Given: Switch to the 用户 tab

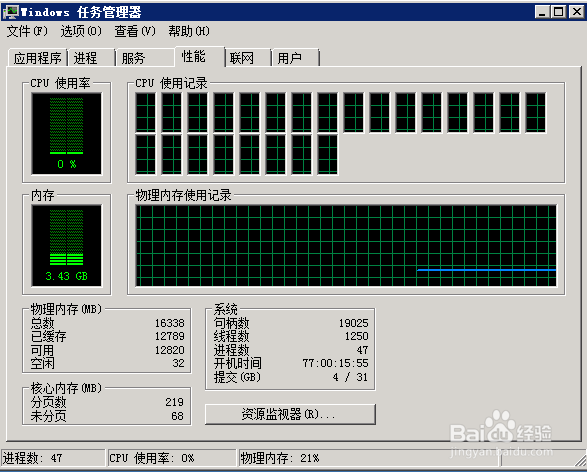Looking at the screenshot, I should [x=295, y=58].
